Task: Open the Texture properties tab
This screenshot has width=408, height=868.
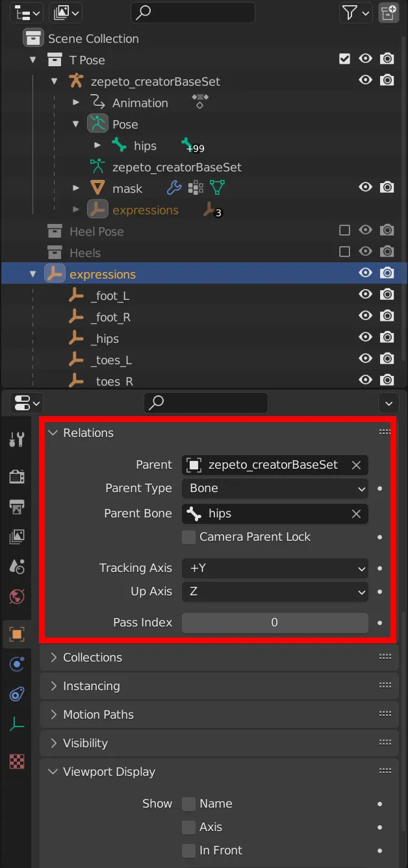Action: click(17, 761)
